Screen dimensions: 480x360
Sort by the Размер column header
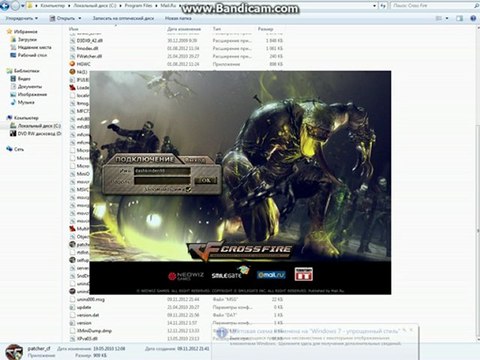[265, 29]
